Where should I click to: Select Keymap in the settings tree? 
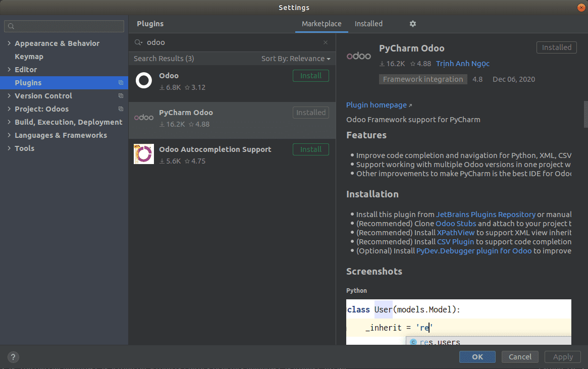(x=29, y=56)
